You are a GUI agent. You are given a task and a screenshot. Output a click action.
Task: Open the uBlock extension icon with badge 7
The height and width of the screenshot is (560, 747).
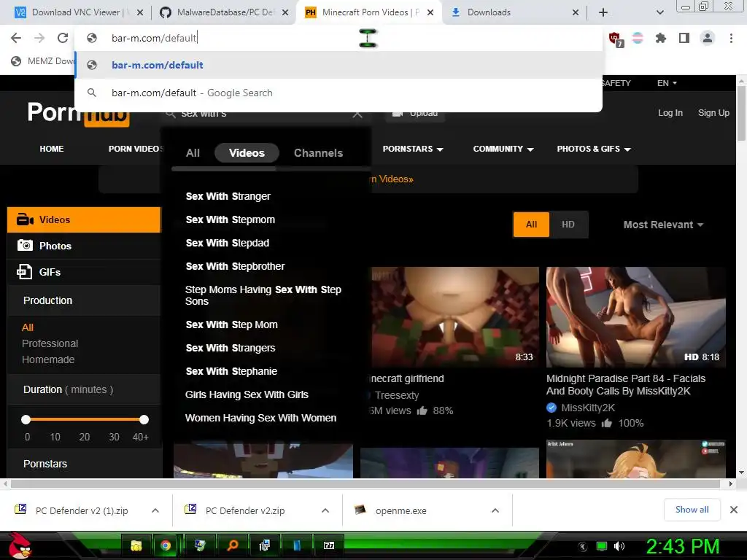(615, 39)
